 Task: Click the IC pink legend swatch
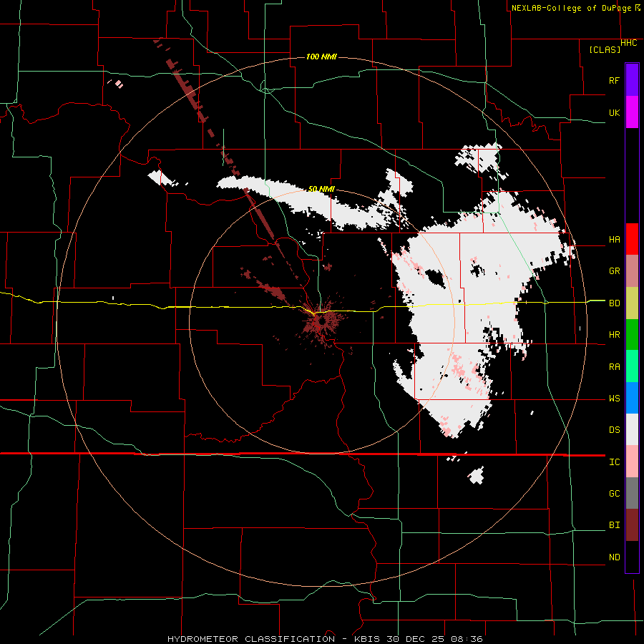click(632, 462)
